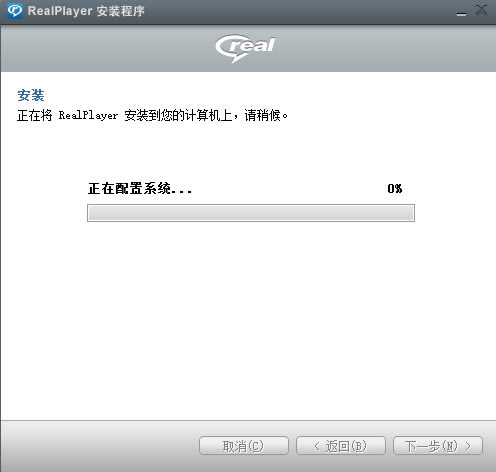The width and height of the screenshot is (496, 472).
Task: Click the RealPlayer 安装程序 window title
Action: tap(86, 11)
